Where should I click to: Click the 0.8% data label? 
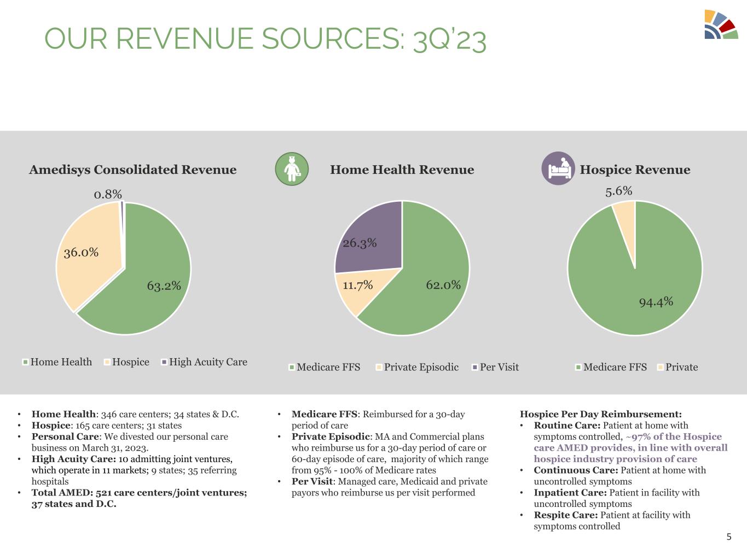108,194
